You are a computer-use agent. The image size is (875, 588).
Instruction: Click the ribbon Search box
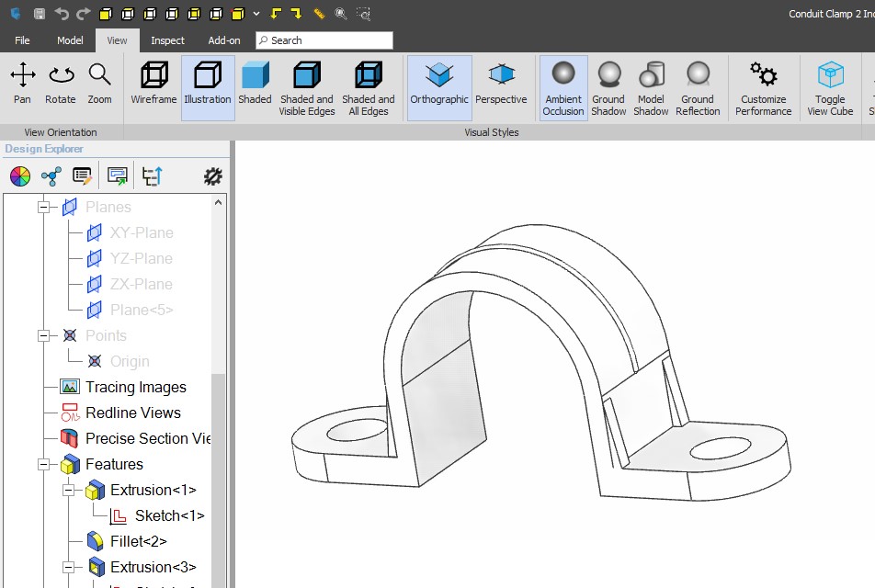324,40
